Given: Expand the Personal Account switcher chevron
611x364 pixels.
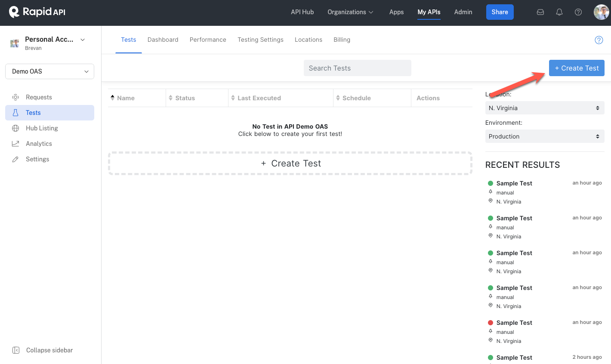Looking at the screenshot, I should 83,40.
